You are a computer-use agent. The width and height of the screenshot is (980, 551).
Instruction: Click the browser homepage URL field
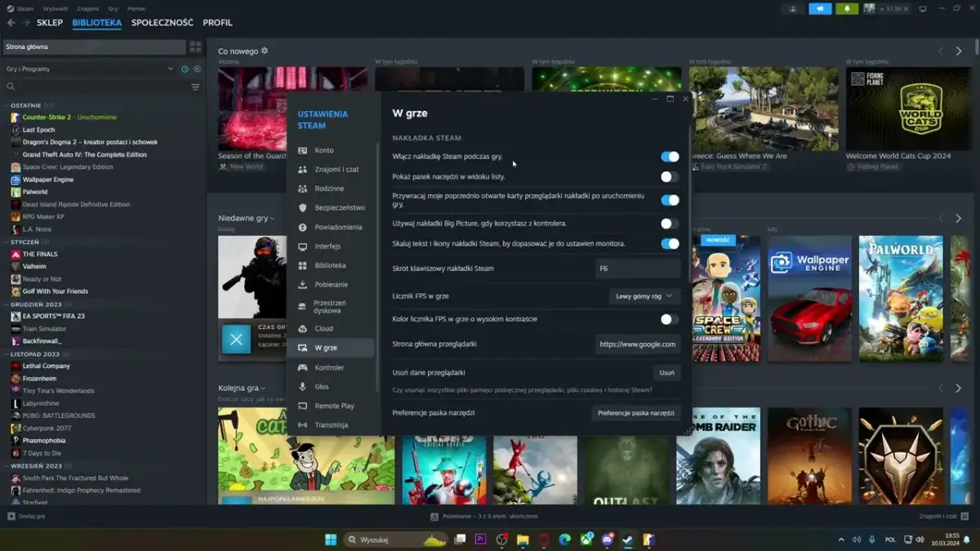[x=638, y=344]
